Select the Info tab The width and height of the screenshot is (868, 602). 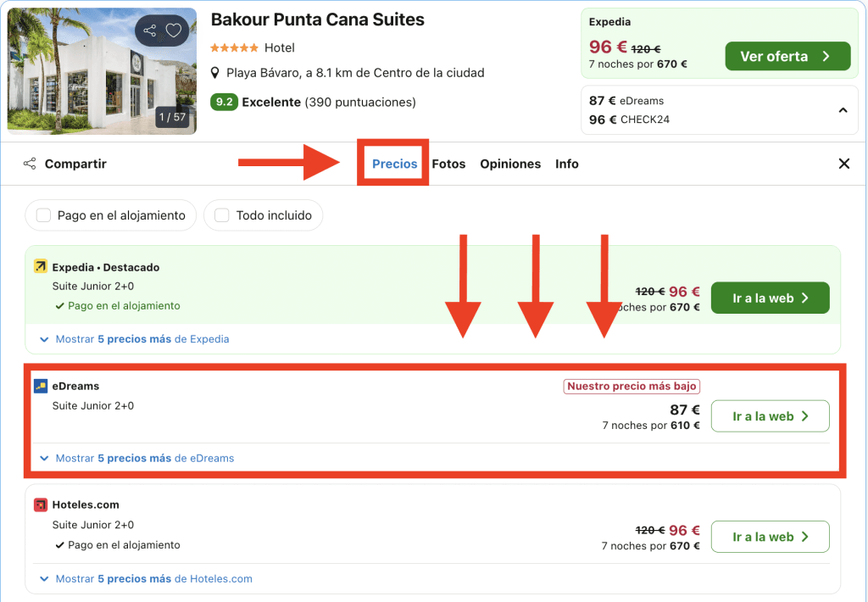567,164
